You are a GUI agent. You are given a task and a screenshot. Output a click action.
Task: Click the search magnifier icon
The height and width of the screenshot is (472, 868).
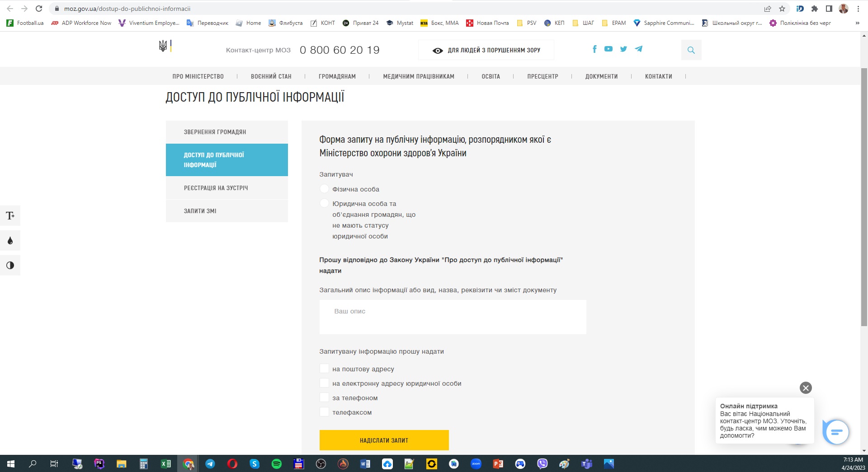click(x=691, y=50)
